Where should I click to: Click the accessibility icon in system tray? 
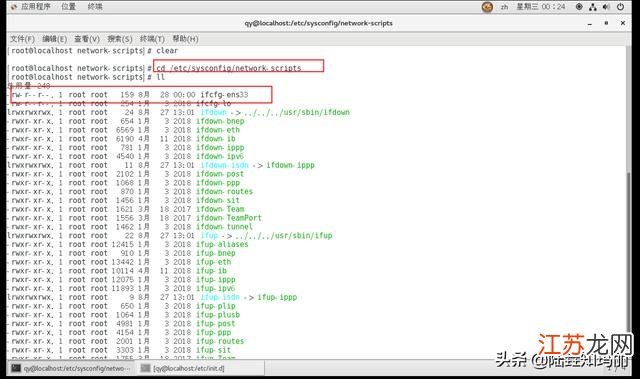point(579,7)
